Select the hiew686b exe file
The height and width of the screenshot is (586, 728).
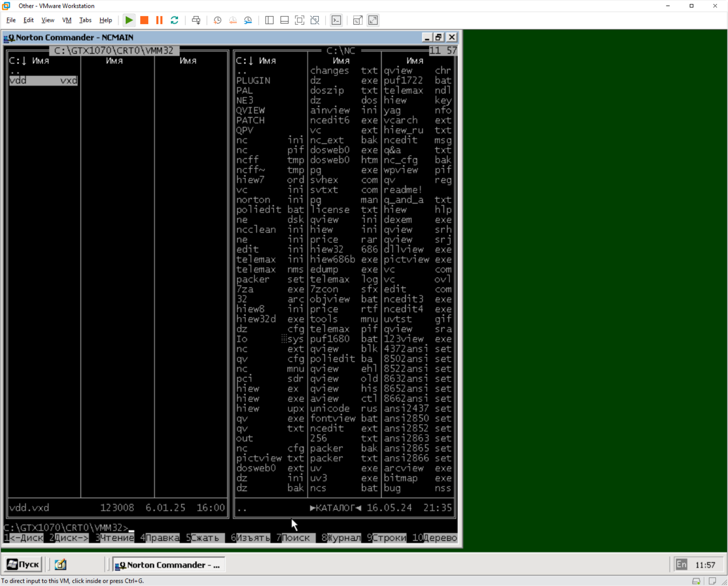[x=344, y=259]
